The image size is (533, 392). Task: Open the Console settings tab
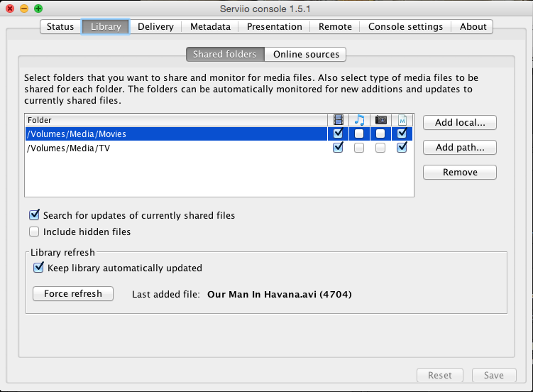405,27
